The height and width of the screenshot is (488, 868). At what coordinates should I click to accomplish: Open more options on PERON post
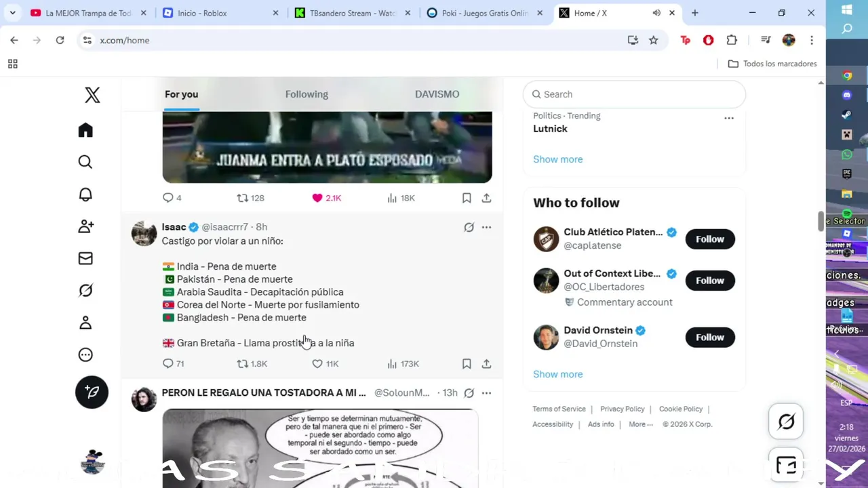point(486,393)
